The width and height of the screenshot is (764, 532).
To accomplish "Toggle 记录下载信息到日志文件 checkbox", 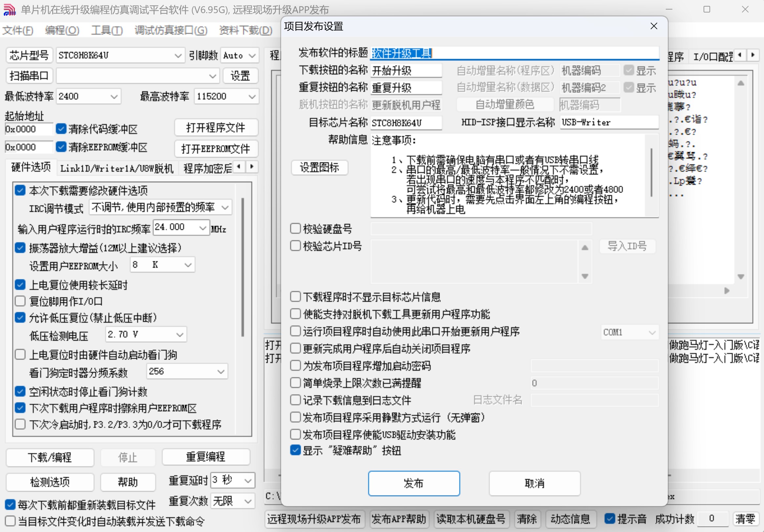I will [295, 400].
